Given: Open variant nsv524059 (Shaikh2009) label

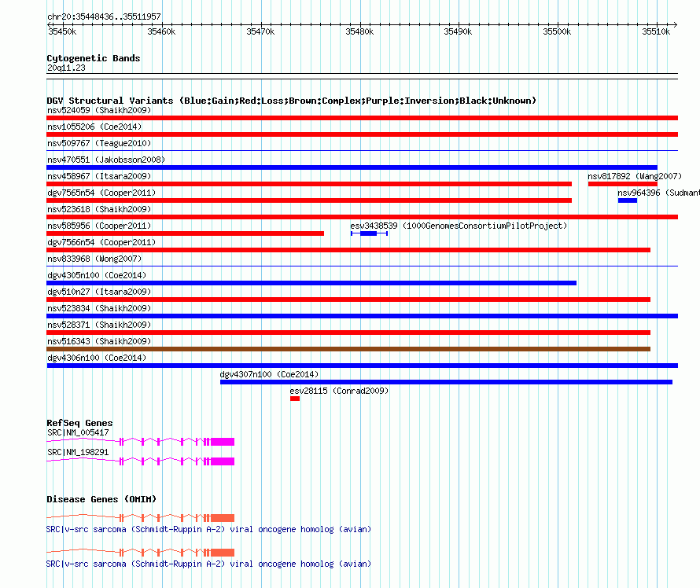Looking at the screenshot, I should 99,110.
